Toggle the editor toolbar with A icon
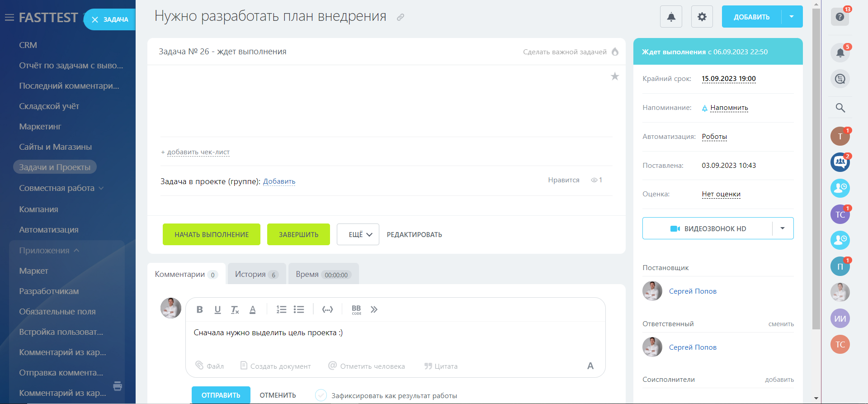 point(590,366)
